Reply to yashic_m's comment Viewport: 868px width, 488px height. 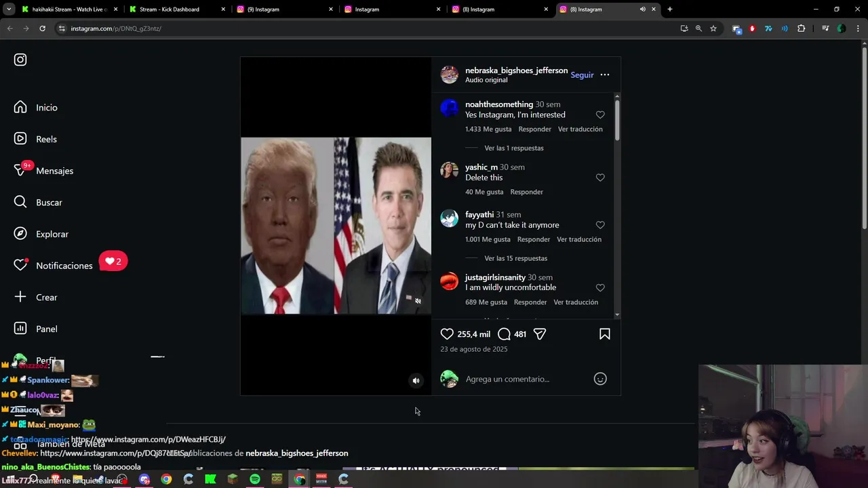tap(526, 192)
